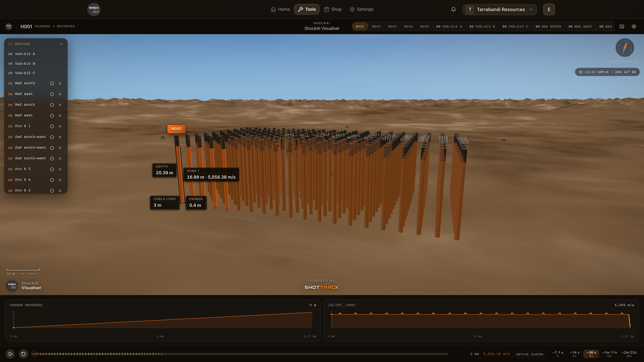The width and height of the screenshot is (644, 362).
Task: Remove Pro X 6 device
Action: [x=60, y=180]
